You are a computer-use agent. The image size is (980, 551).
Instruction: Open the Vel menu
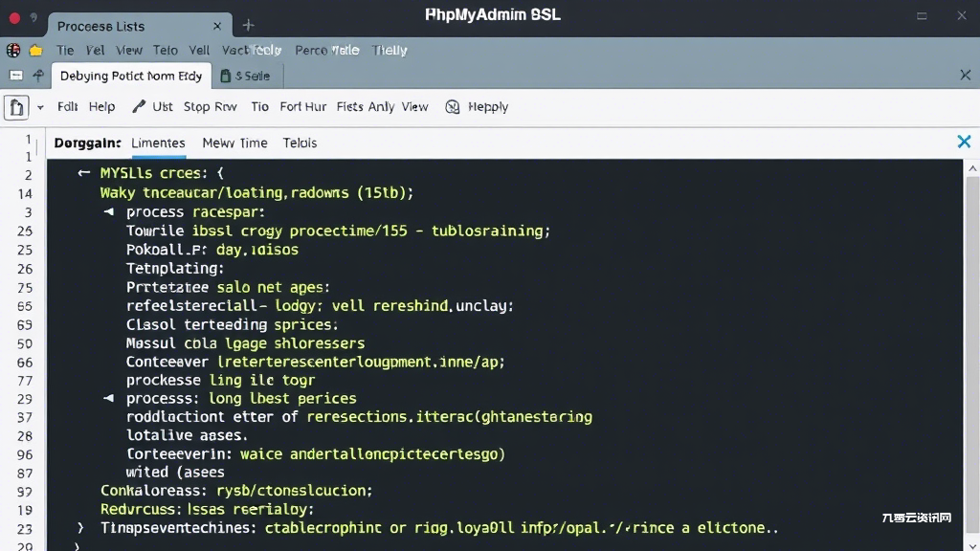click(95, 50)
